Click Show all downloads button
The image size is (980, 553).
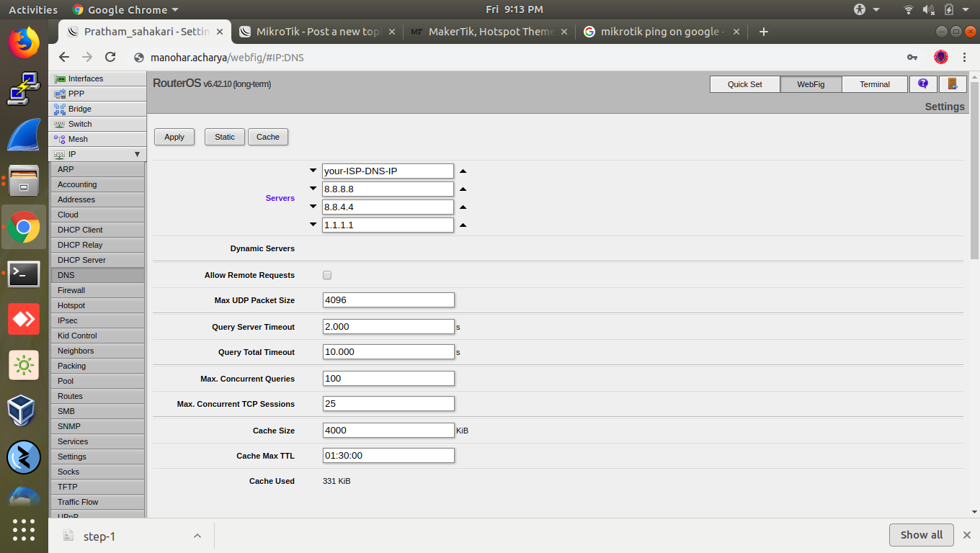[922, 535]
